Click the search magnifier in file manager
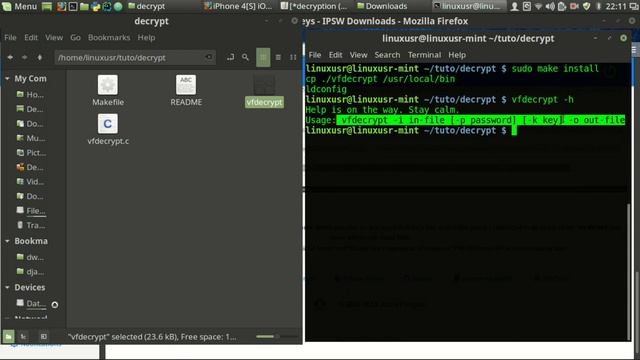This screenshot has width=640, height=360. 245,57
